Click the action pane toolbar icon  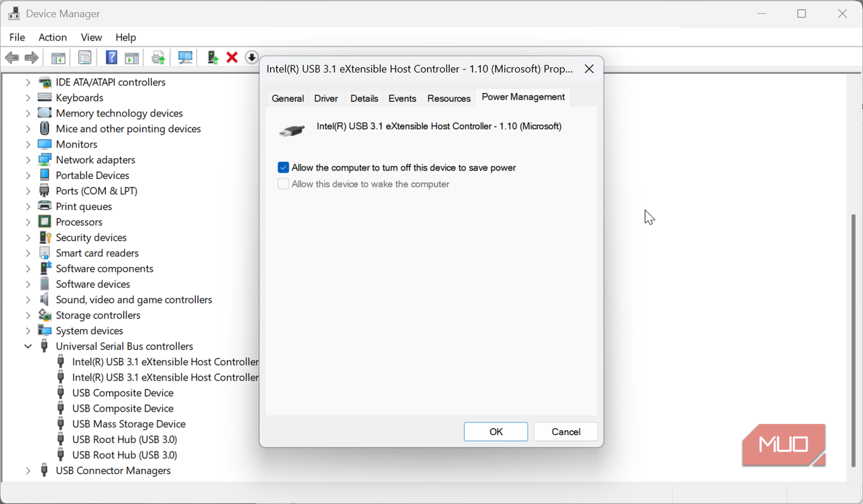coord(132,57)
